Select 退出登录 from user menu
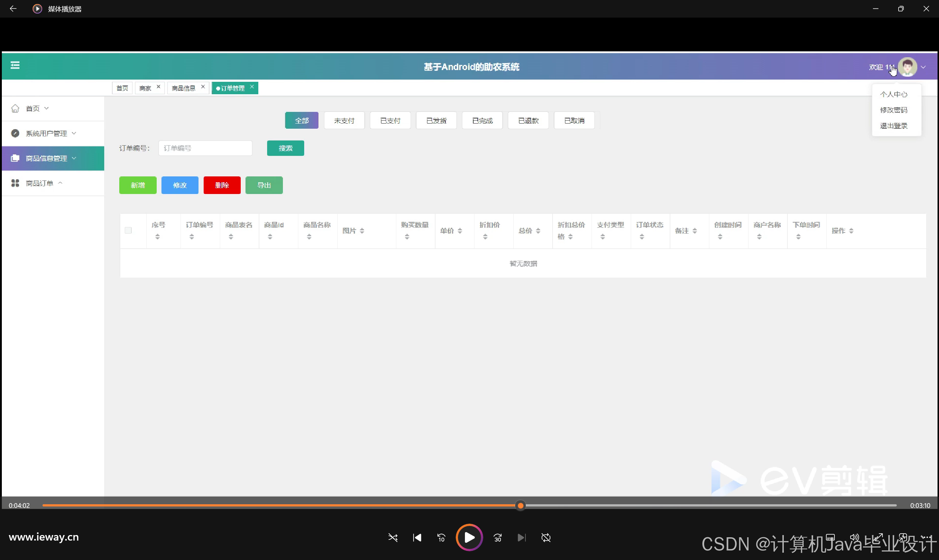The height and width of the screenshot is (560, 939). click(894, 126)
